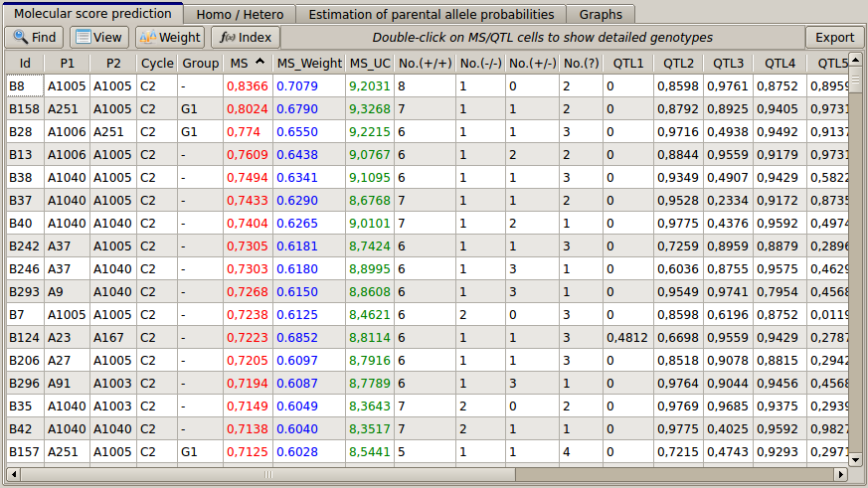The height and width of the screenshot is (488, 868).
Task: Select the B35 Id cell
Action: click(x=25, y=406)
